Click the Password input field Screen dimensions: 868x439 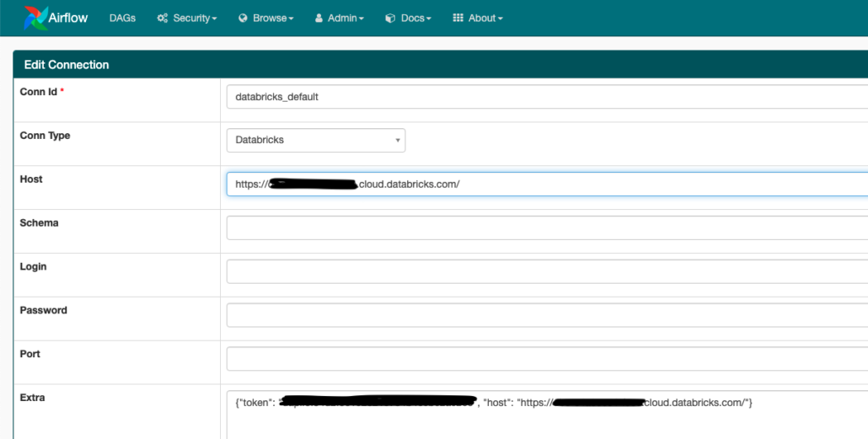click(548, 315)
